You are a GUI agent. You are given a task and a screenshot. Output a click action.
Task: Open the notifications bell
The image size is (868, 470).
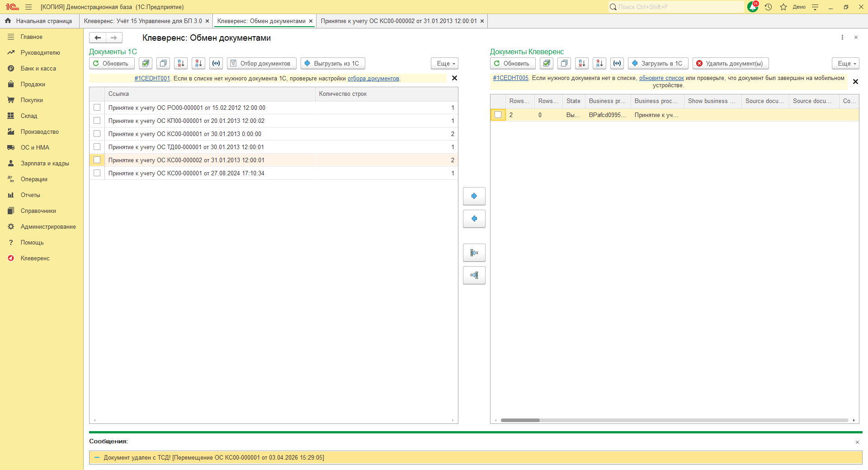[x=753, y=7]
